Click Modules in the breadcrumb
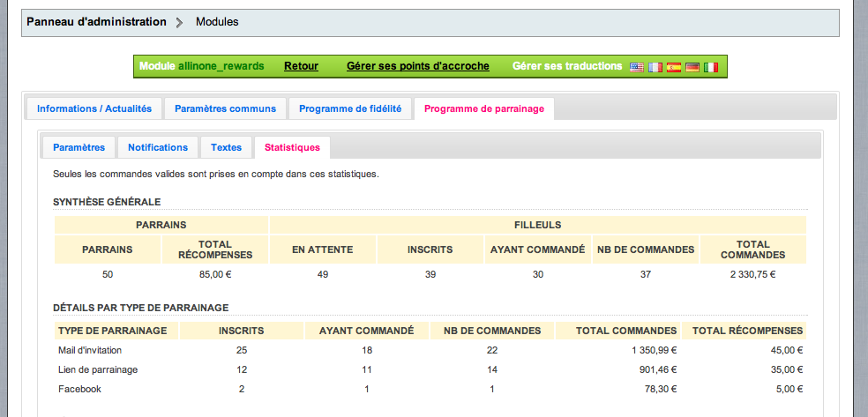Screen dimensions: 868x417 (217, 21)
